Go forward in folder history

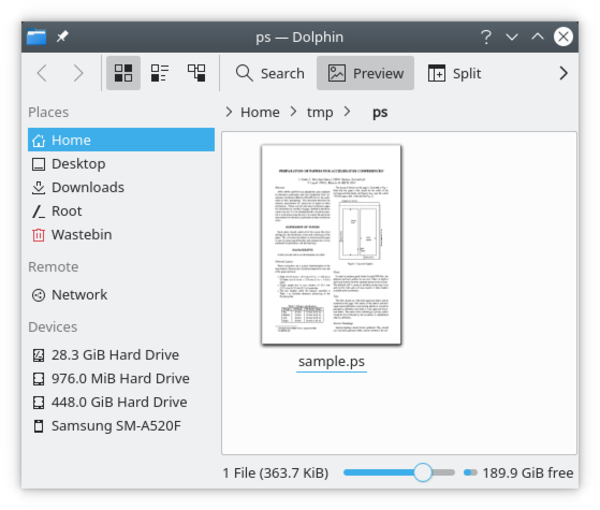78,73
